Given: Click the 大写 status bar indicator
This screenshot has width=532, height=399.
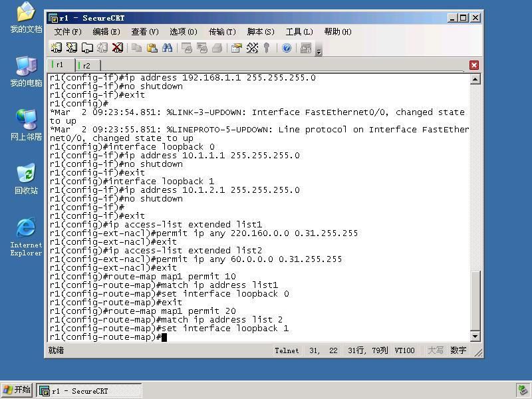Looking at the screenshot, I should 436,350.
